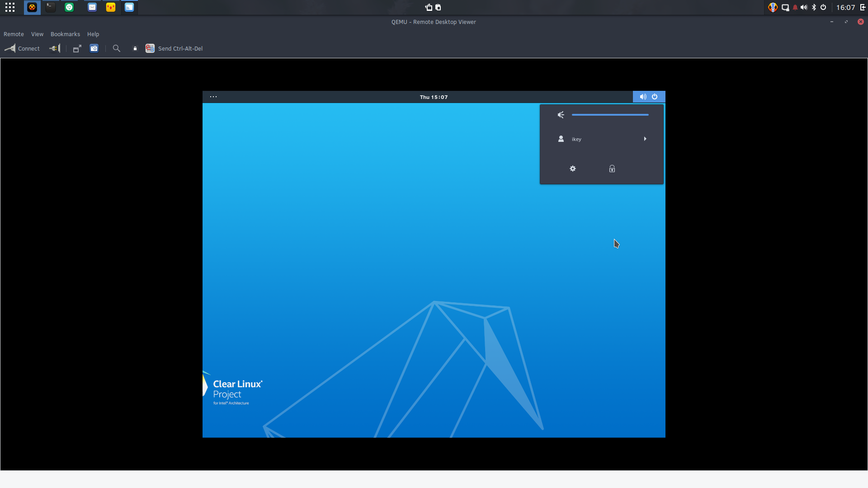Click the clipboard icon in top center panel
The image size is (868, 488).
(438, 7)
